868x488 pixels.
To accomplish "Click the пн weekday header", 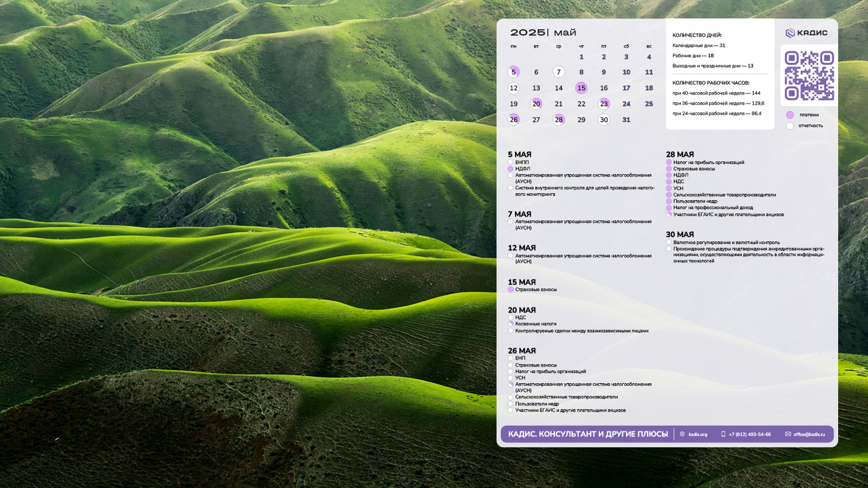I will pyautogui.click(x=513, y=46).
